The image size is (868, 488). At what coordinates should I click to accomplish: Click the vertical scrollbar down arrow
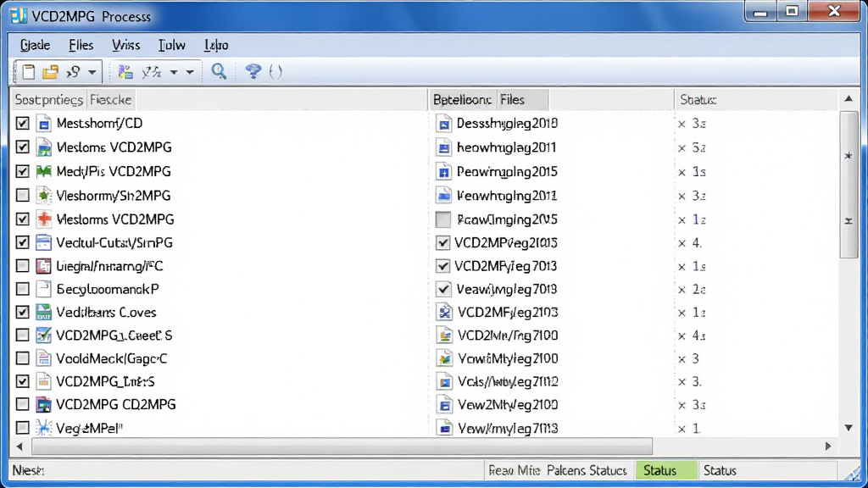[x=849, y=428]
